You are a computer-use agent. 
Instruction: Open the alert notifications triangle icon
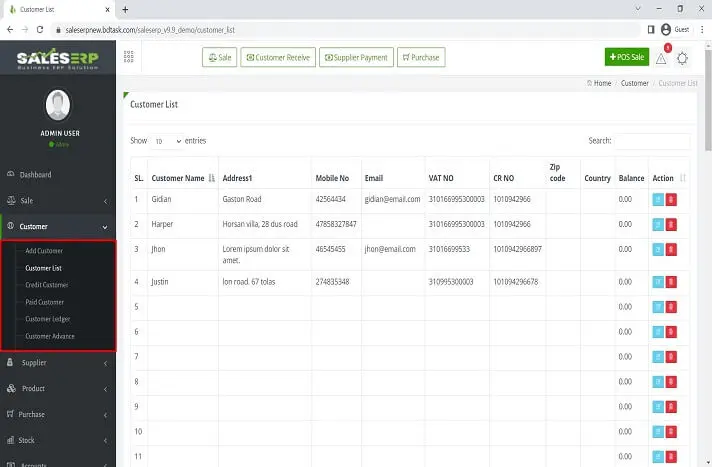pyautogui.click(x=661, y=58)
